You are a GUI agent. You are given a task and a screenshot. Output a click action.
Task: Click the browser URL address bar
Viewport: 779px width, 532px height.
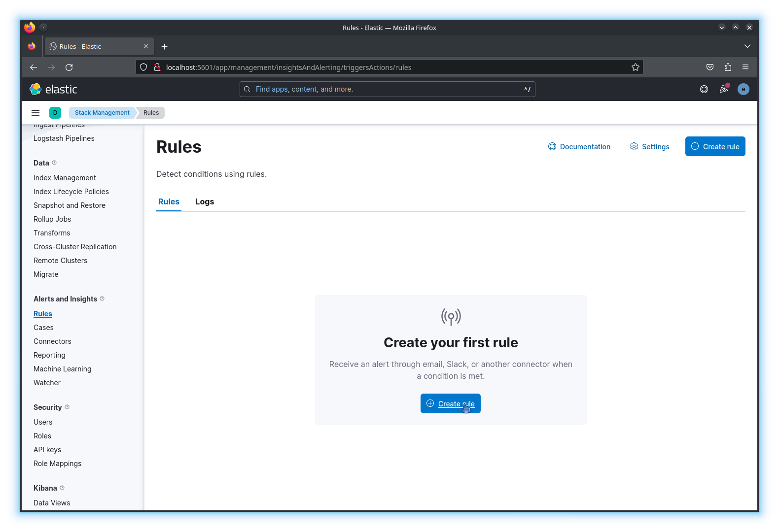tap(389, 67)
